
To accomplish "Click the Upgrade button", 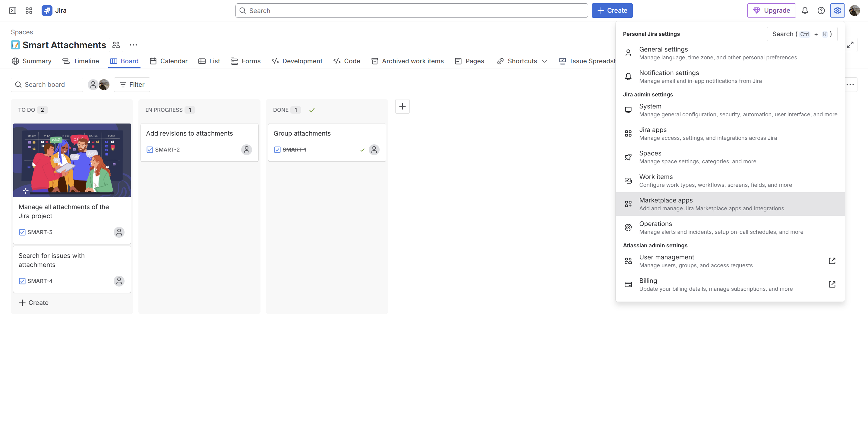I will click(x=771, y=11).
